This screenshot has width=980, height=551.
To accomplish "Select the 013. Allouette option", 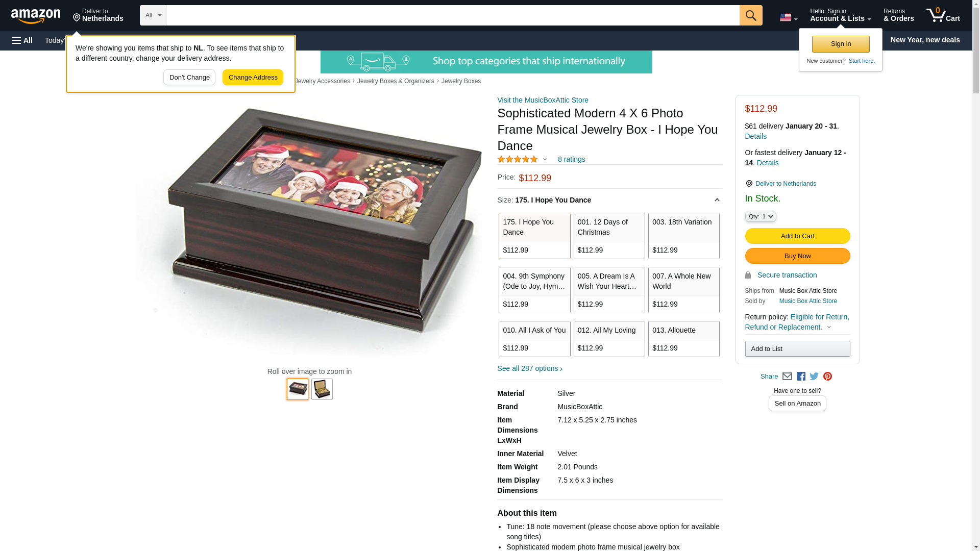I will 683,339.
